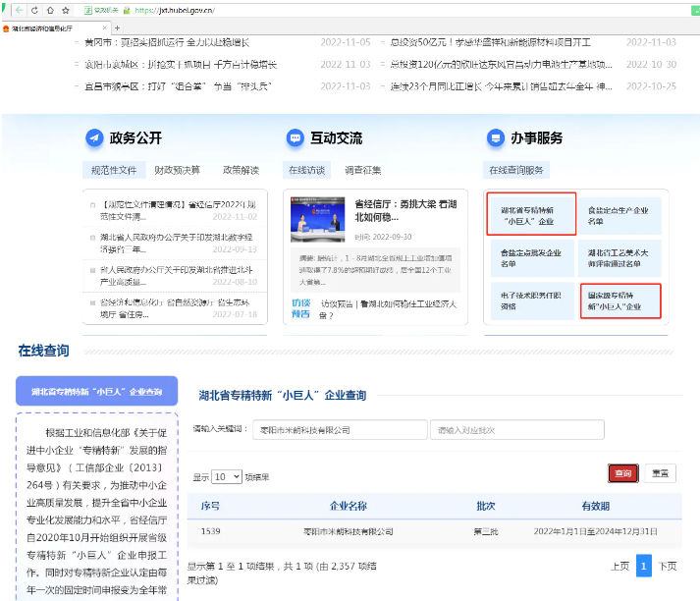Click the 办事服务 monitor icon
The image size is (700, 601).
[x=495, y=138]
